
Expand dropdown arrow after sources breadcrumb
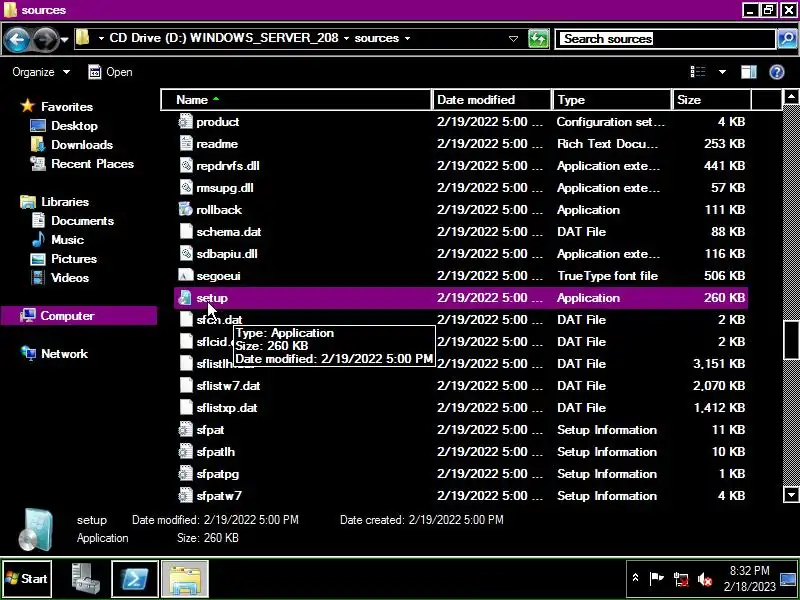tap(407, 39)
